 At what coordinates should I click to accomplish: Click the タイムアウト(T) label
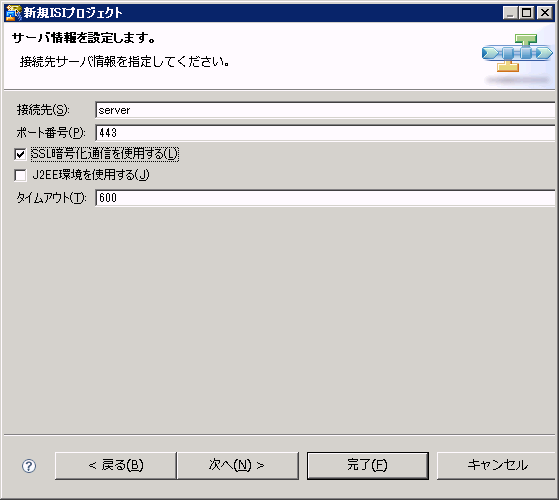coord(51,198)
